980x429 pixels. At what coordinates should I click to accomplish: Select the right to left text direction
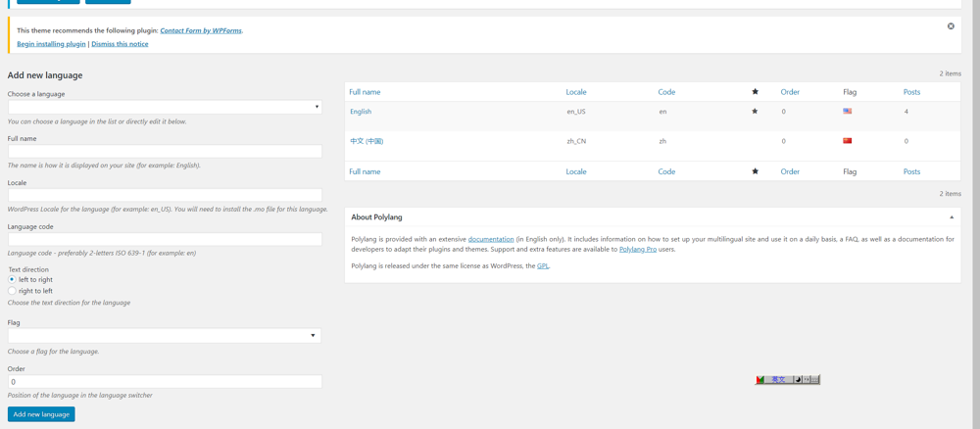(13, 291)
